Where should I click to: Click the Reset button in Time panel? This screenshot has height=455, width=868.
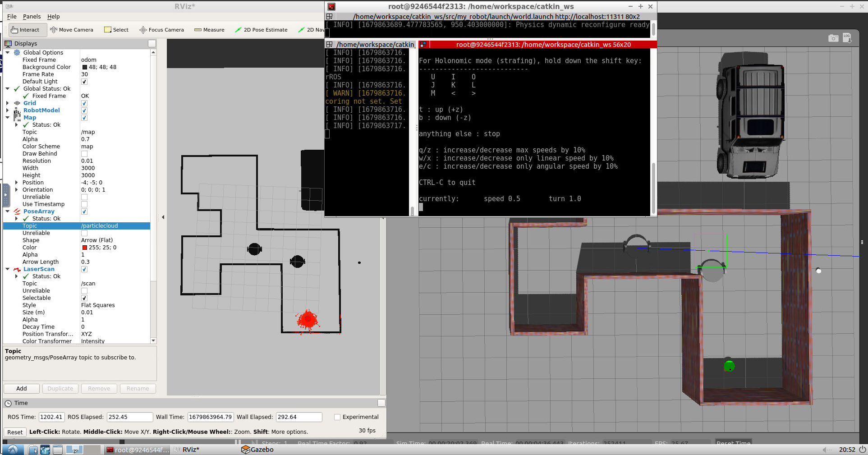tap(15, 432)
